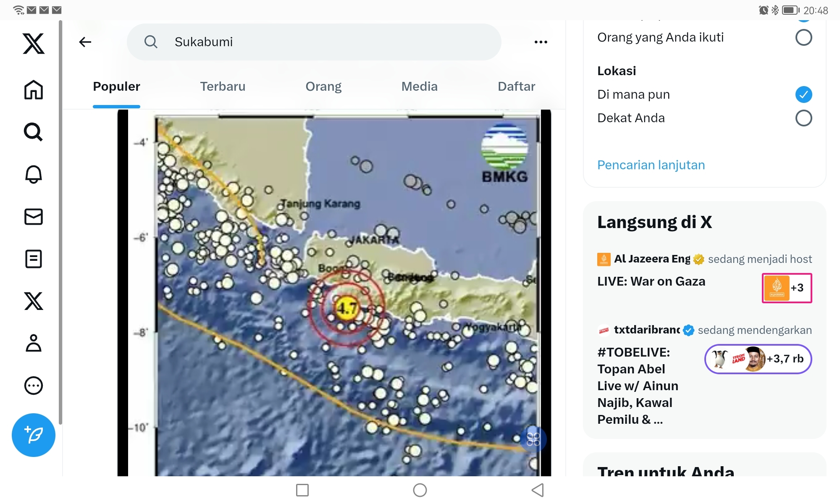The height and width of the screenshot is (504, 840).
Task: Go back using the arrow beside search
Action: click(85, 42)
